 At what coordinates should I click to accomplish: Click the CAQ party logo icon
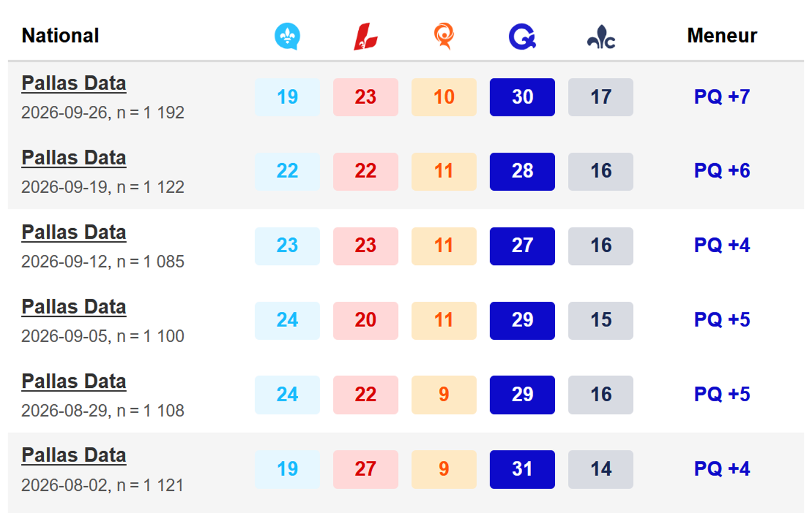click(x=287, y=36)
